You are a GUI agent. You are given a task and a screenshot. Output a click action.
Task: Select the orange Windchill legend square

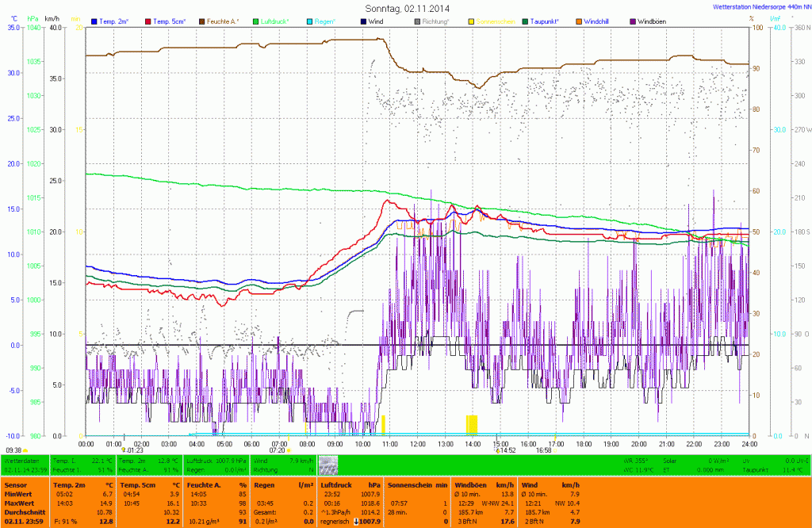pyautogui.click(x=578, y=21)
